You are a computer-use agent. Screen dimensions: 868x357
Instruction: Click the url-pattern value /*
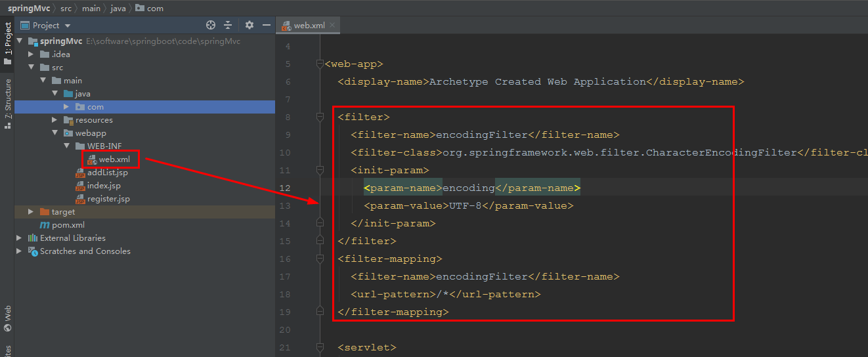[x=443, y=294]
